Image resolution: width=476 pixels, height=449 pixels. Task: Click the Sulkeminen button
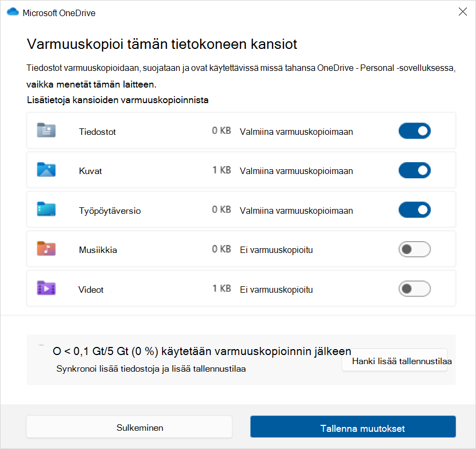point(129,428)
